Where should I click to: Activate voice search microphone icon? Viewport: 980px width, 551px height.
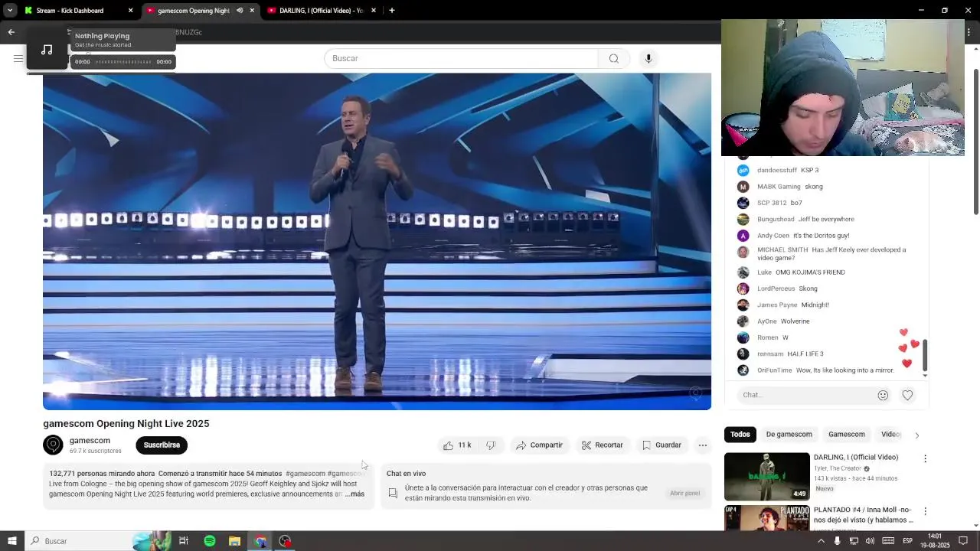(x=648, y=58)
